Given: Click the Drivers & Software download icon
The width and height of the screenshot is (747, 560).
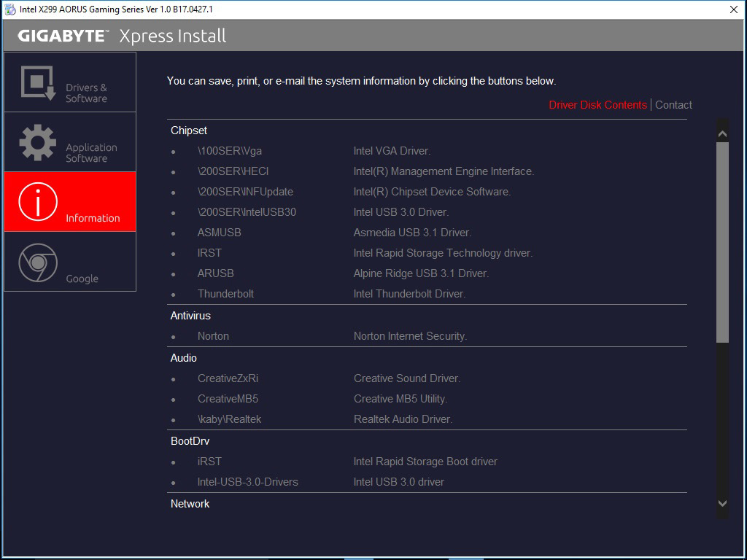Looking at the screenshot, I should 38,82.
